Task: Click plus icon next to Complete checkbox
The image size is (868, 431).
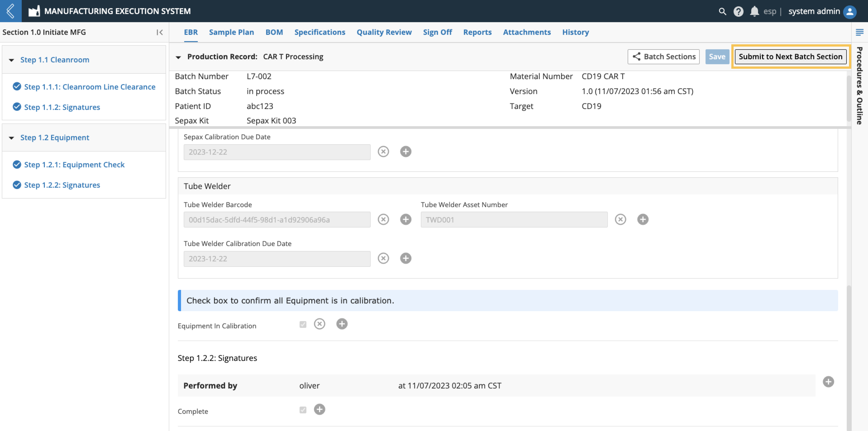Action: [x=320, y=410]
